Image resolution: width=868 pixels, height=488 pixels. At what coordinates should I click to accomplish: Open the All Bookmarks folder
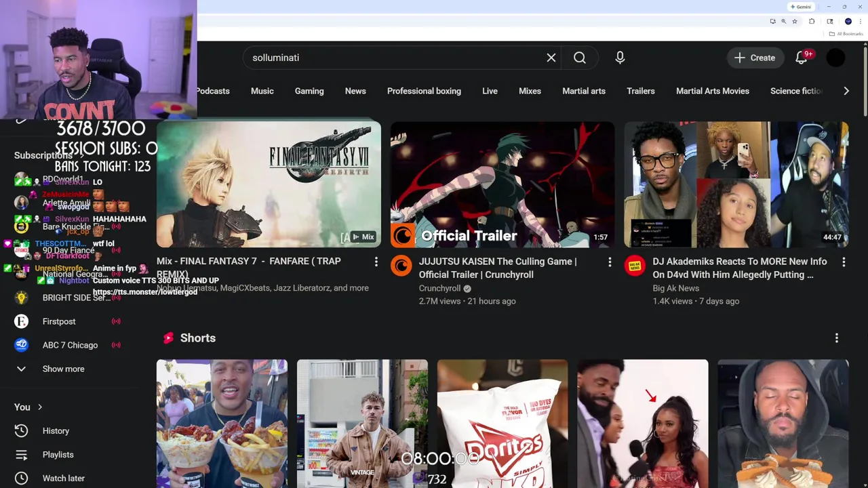click(846, 34)
